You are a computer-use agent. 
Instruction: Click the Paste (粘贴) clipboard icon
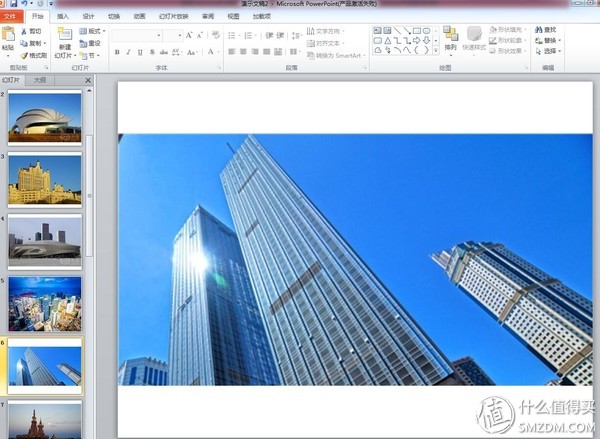click(x=8, y=34)
